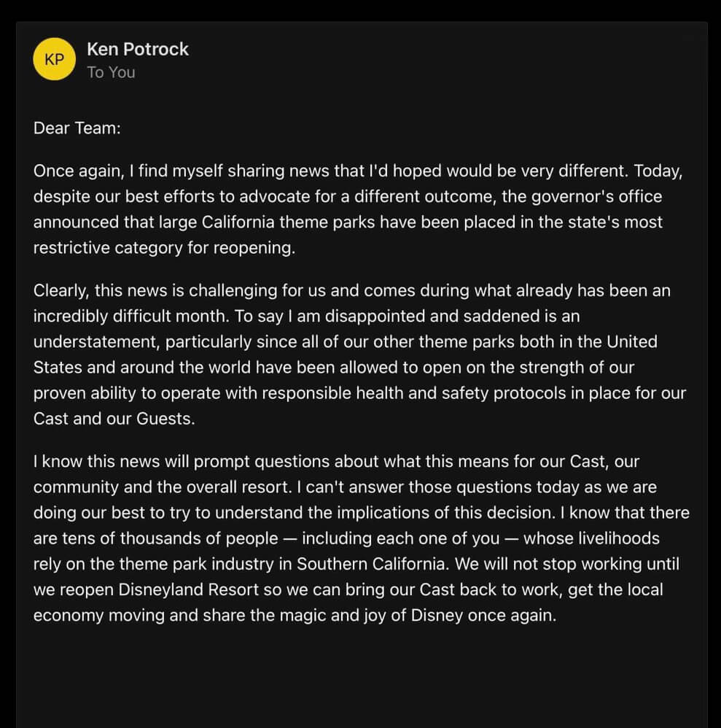Open sender name Ken Potrock
This screenshot has width=721, height=728.
click(137, 49)
